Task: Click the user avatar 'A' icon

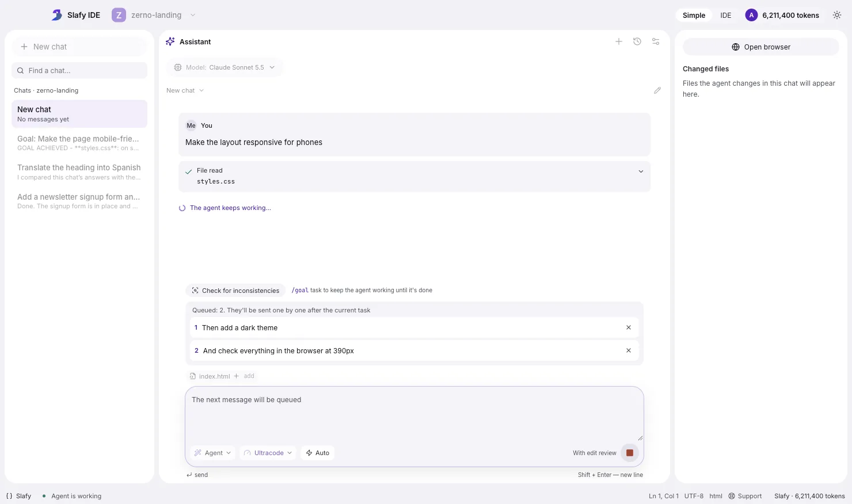Action: coord(751,16)
